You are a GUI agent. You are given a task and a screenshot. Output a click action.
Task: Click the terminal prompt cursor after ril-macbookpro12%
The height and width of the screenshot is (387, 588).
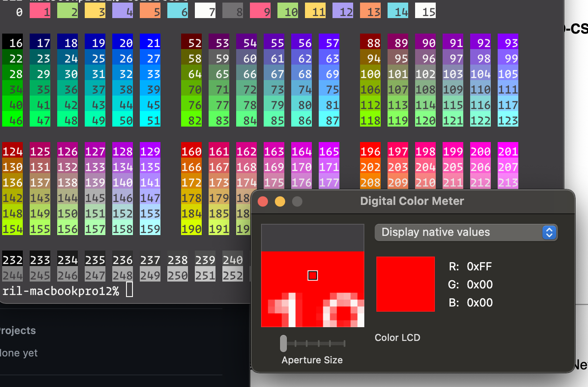[129, 289]
